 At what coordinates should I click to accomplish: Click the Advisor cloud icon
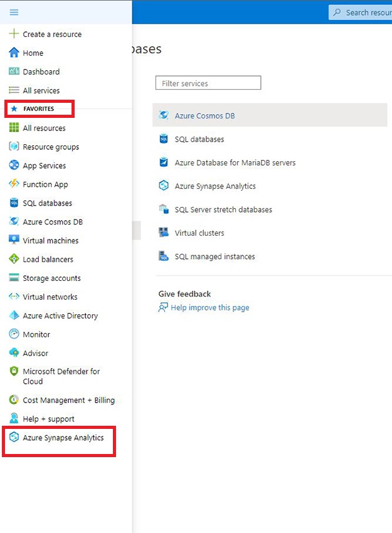coord(14,353)
